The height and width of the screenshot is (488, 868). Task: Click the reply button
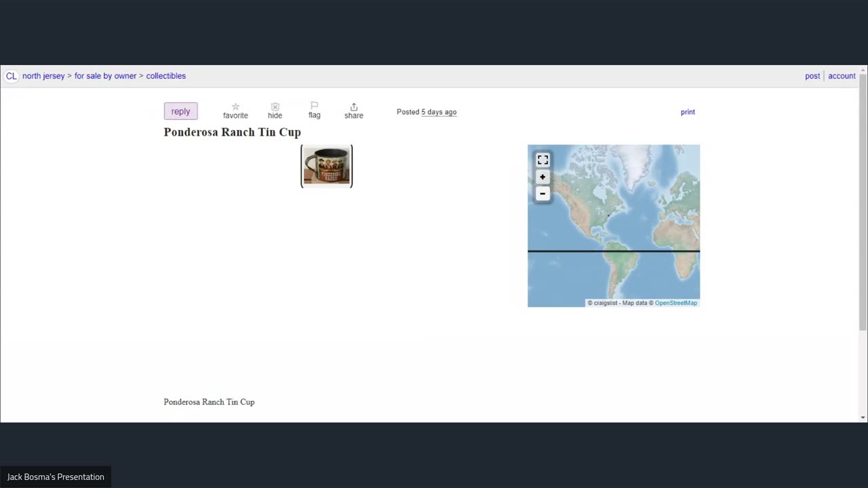[x=180, y=111]
